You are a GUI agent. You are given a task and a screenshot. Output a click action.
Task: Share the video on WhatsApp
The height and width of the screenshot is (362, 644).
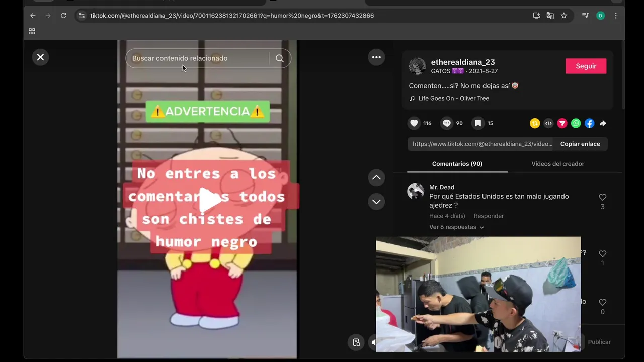pyautogui.click(x=576, y=123)
